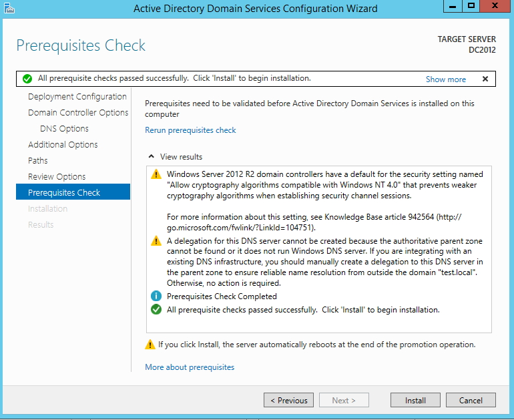Viewport: 514px width, 420px height.
Task: Click the greyed Results step
Action: tap(41, 224)
